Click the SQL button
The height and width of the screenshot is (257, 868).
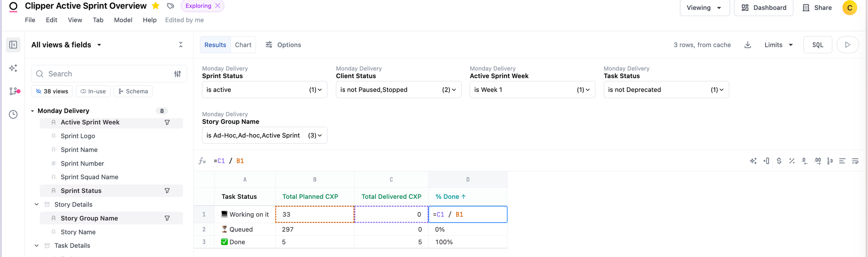[x=818, y=45]
